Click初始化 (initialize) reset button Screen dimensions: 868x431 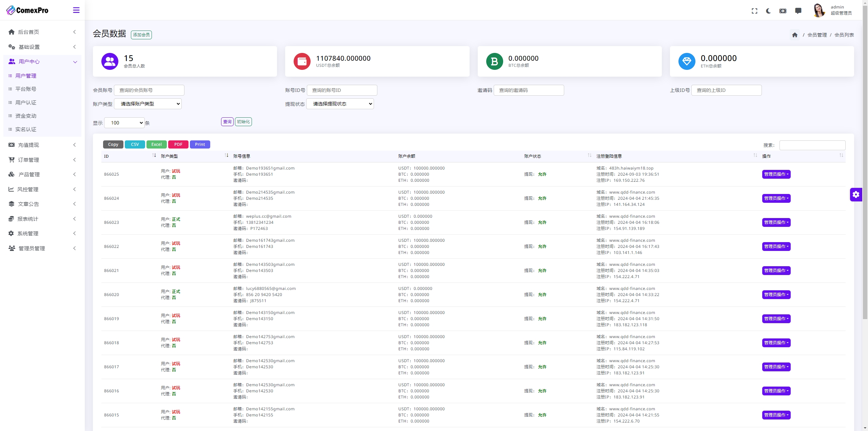pyautogui.click(x=243, y=122)
